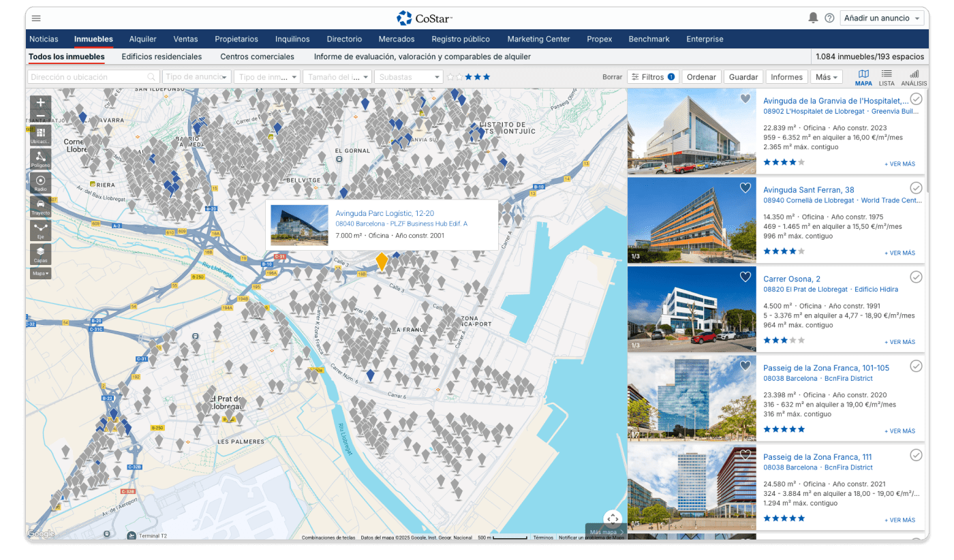Switch to Edificios residenciales tab
This screenshot has width=954, height=560.
pos(161,57)
